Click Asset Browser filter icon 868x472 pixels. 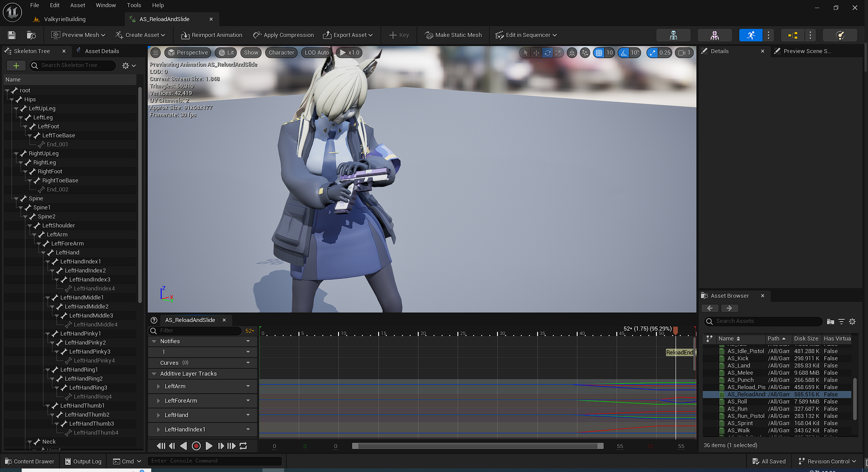pyautogui.click(x=841, y=322)
